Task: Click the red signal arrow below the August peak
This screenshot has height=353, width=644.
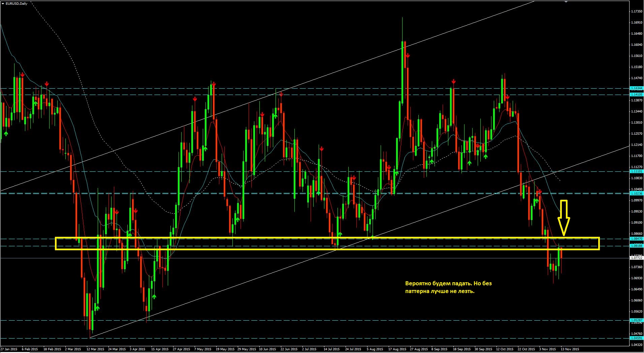Action: pos(408,55)
